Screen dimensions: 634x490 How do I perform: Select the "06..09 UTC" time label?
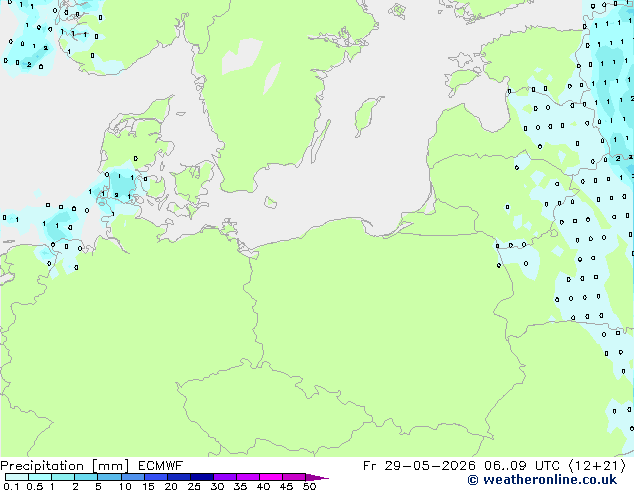522,466
